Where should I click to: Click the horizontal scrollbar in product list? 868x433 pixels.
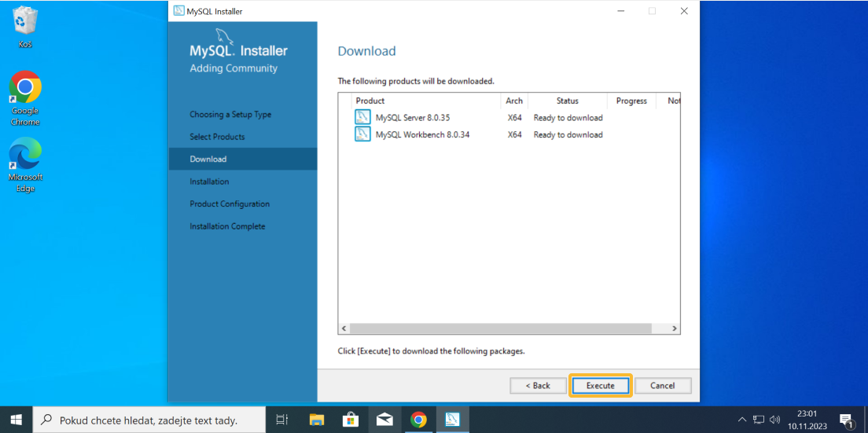(500, 328)
